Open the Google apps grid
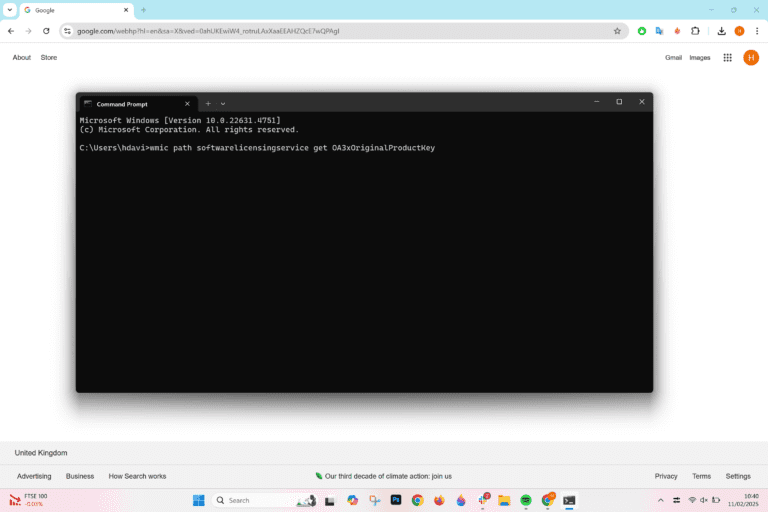The image size is (768, 512). (727, 58)
